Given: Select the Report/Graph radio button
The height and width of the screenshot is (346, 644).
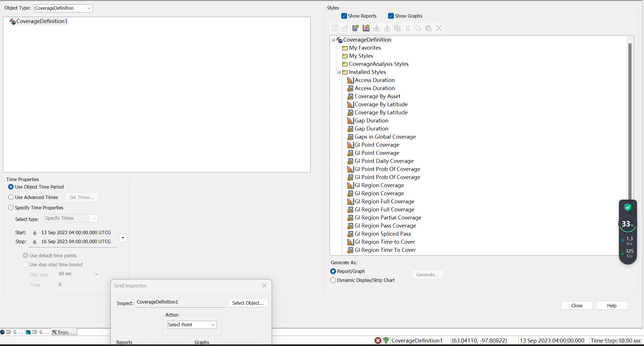Looking at the screenshot, I should [x=333, y=271].
